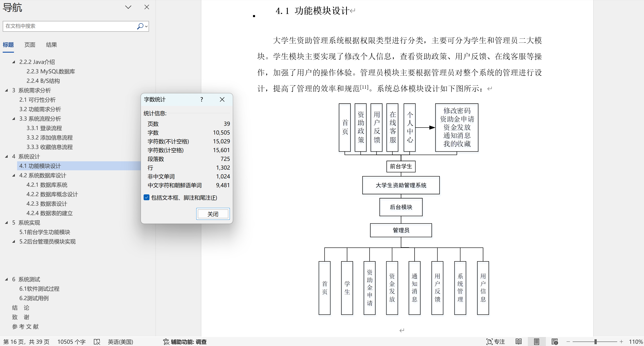Viewport: 644px width, 346px height.
Task: Go to heading 2.2.4 B/S结构
Action: tap(43, 81)
